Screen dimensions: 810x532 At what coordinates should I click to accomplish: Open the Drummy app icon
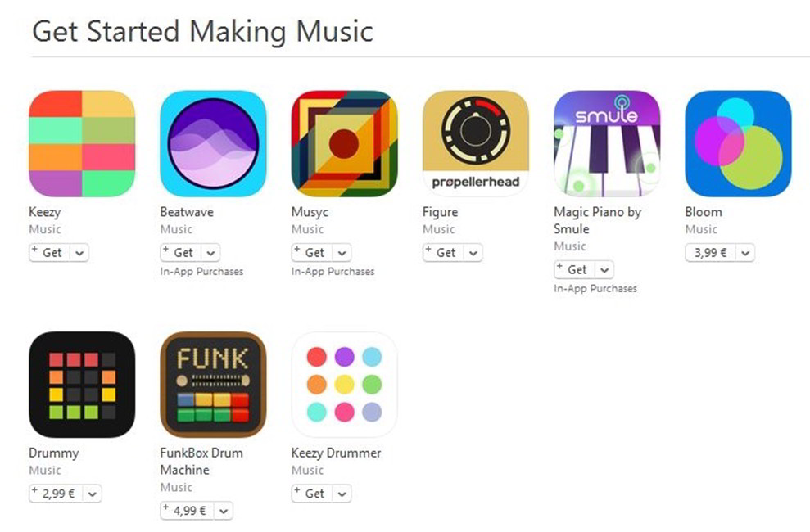(x=82, y=385)
